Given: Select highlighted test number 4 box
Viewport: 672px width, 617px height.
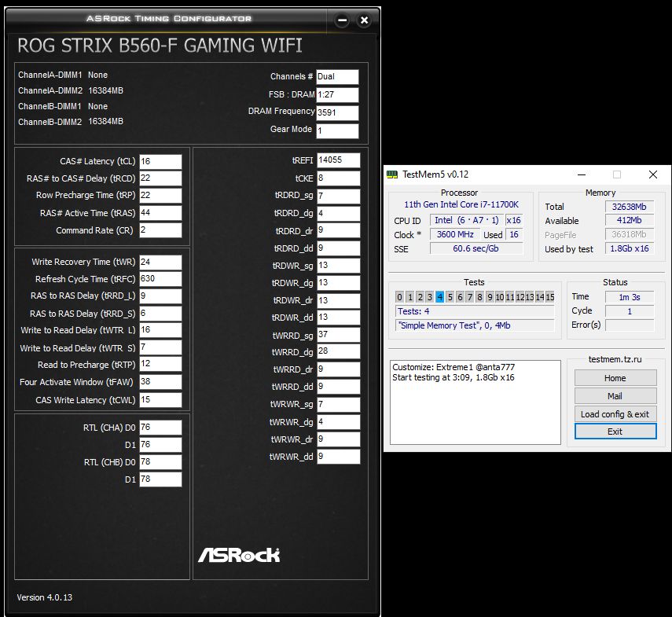Looking at the screenshot, I should pyautogui.click(x=439, y=296).
